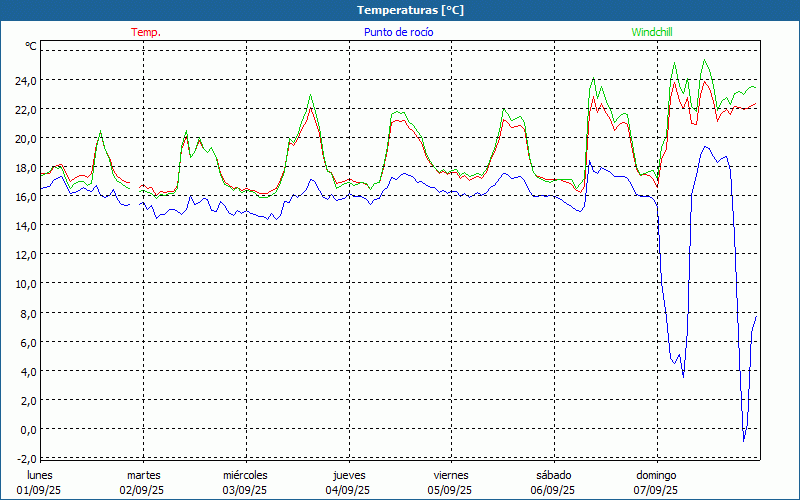Click the sábado day label
Image resolution: width=800 pixels, height=500 pixels.
[x=553, y=475]
